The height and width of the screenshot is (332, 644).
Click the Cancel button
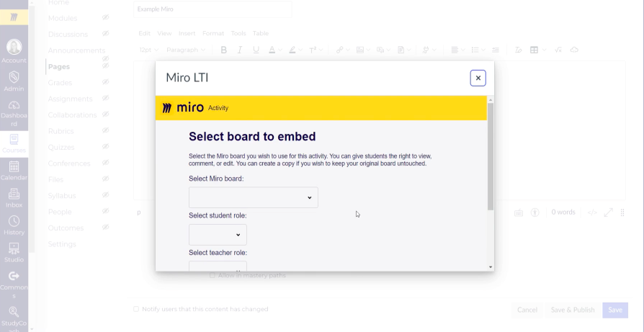pyautogui.click(x=527, y=310)
